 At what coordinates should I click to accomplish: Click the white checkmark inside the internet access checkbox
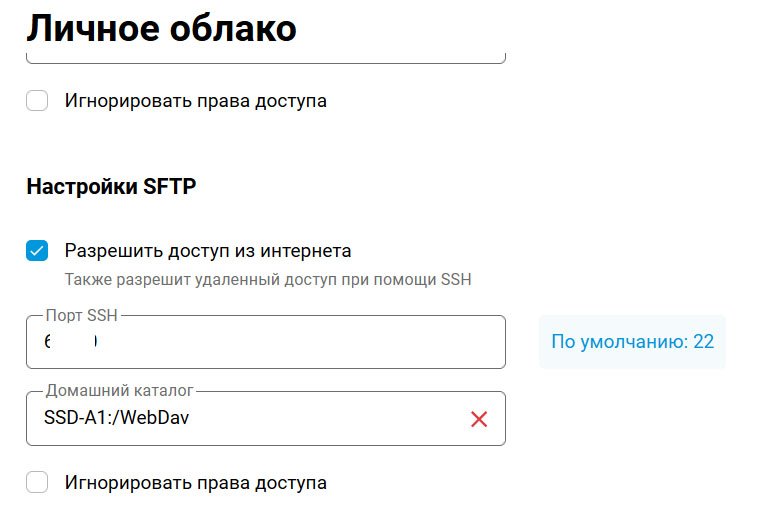point(37,251)
